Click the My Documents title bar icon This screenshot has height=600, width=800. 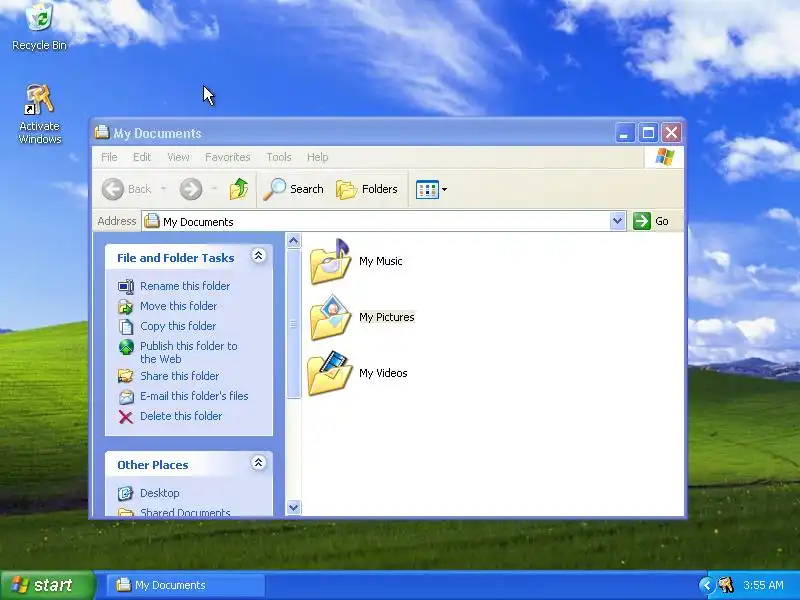click(x=102, y=132)
